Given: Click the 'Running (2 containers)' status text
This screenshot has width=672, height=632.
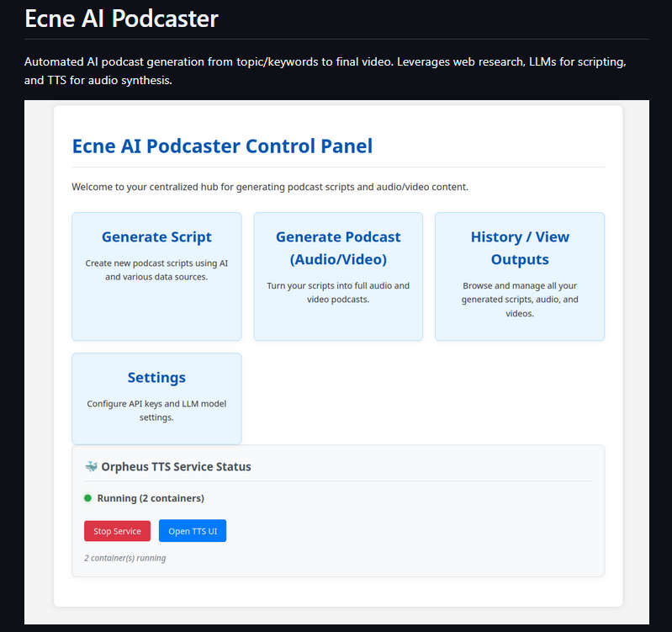Looking at the screenshot, I should [x=151, y=498].
